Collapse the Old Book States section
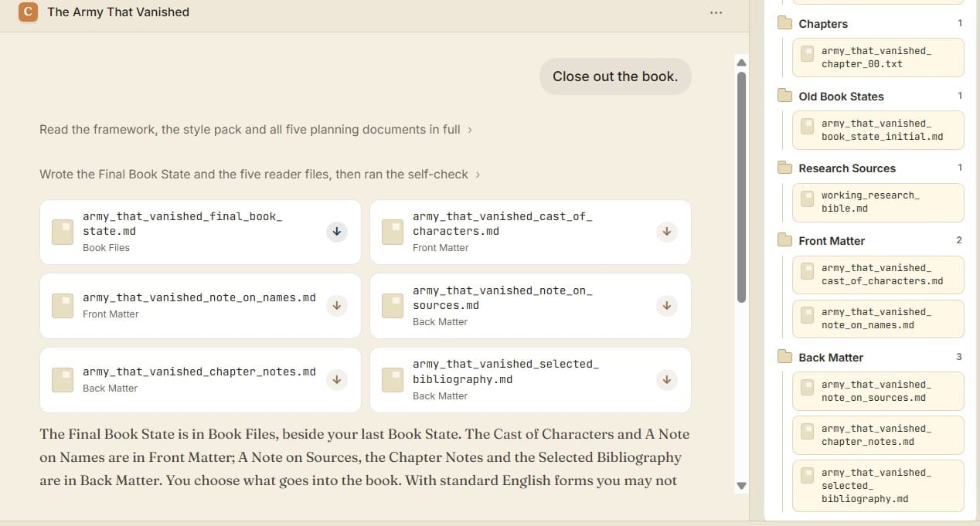980x526 pixels. click(x=870, y=97)
